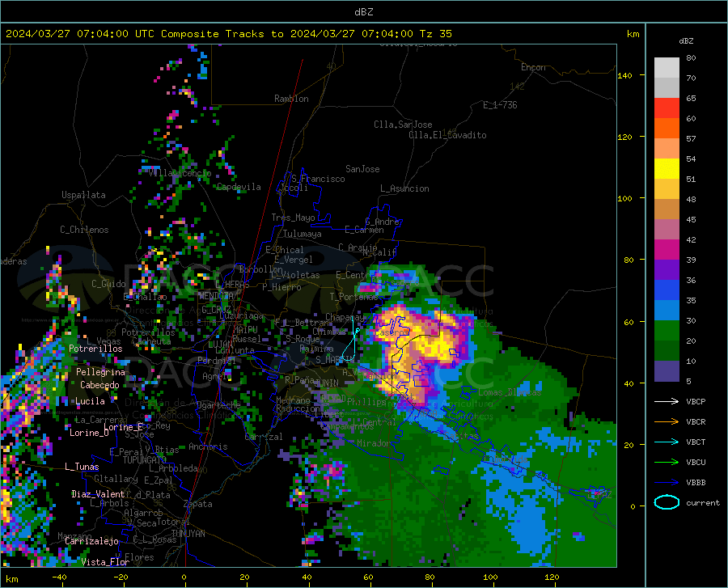Screen dimensions: 728x588
Task: Click the dBZ title at top
Action: click(x=363, y=12)
